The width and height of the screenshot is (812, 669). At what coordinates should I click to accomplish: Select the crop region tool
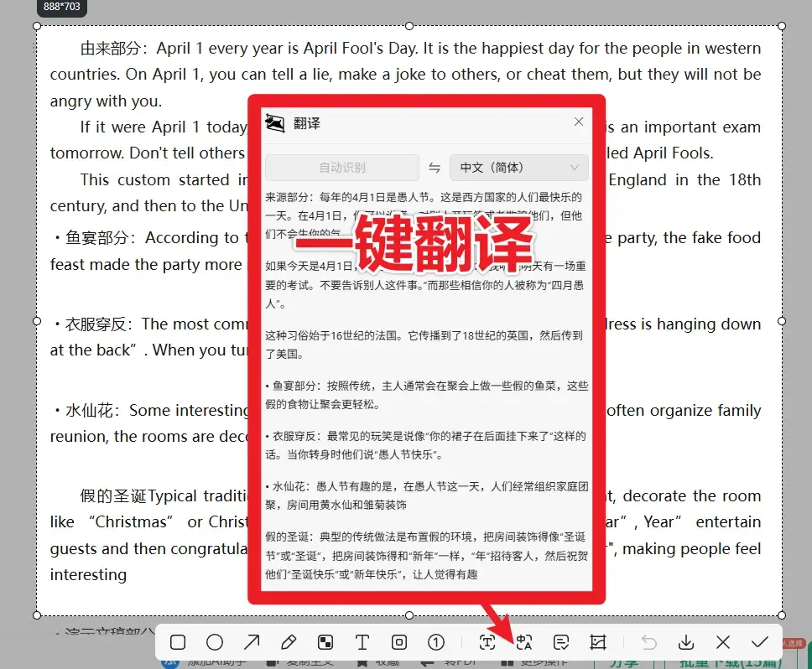(598, 641)
